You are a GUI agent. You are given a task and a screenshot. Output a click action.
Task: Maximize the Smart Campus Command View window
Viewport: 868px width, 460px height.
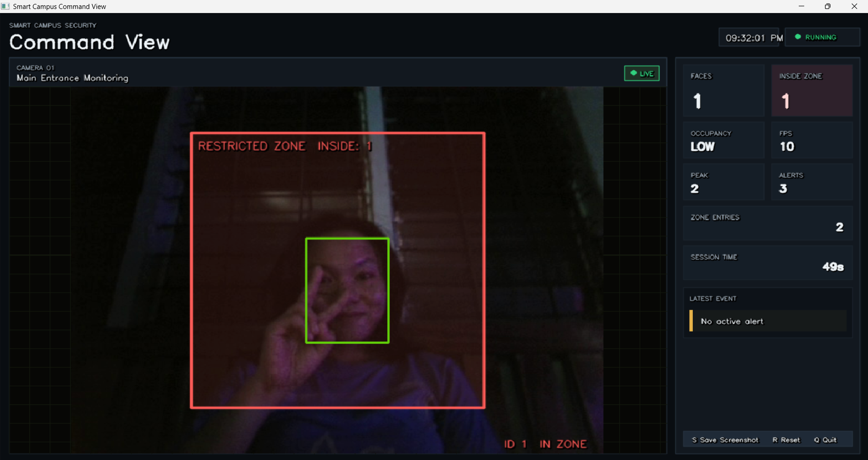pyautogui.click(x=827, y=7)
